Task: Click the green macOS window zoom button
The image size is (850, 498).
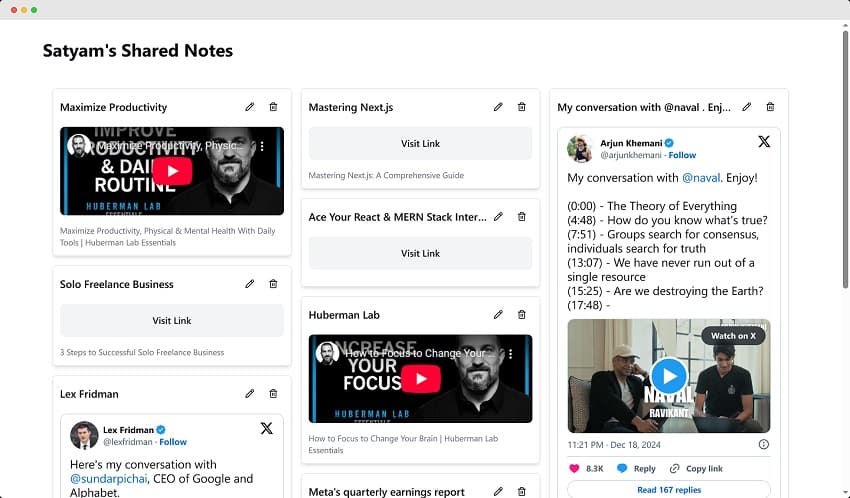Action: [x=34, y=10]
